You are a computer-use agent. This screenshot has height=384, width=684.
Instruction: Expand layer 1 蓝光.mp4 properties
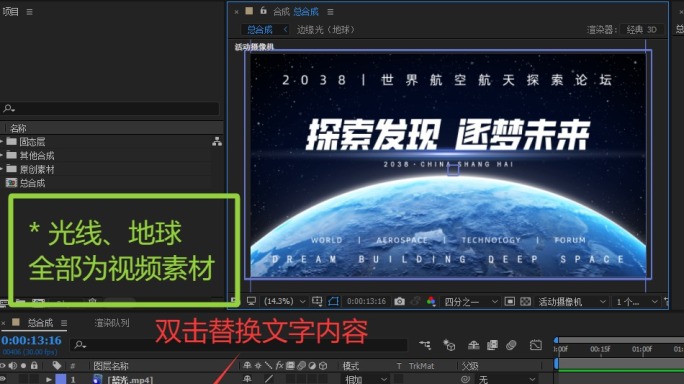point(48,380)
